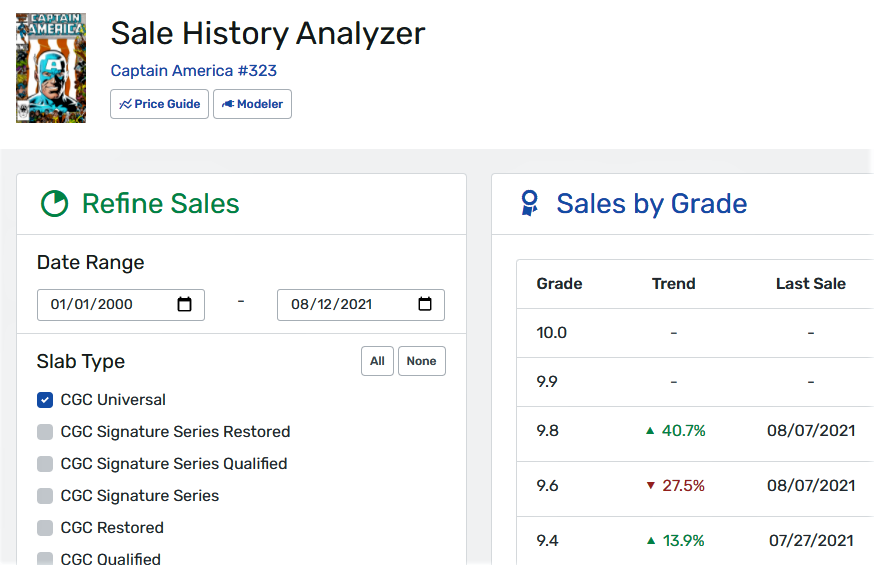The height and width of the screenshot is (565, 874).
Task: Click the Refine Sales pie chart icon
Action: click(55, 203)
